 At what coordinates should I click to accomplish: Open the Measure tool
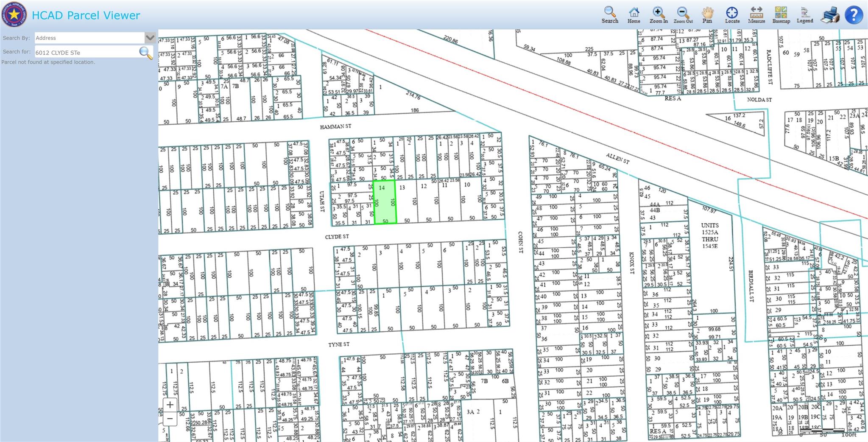756,14
